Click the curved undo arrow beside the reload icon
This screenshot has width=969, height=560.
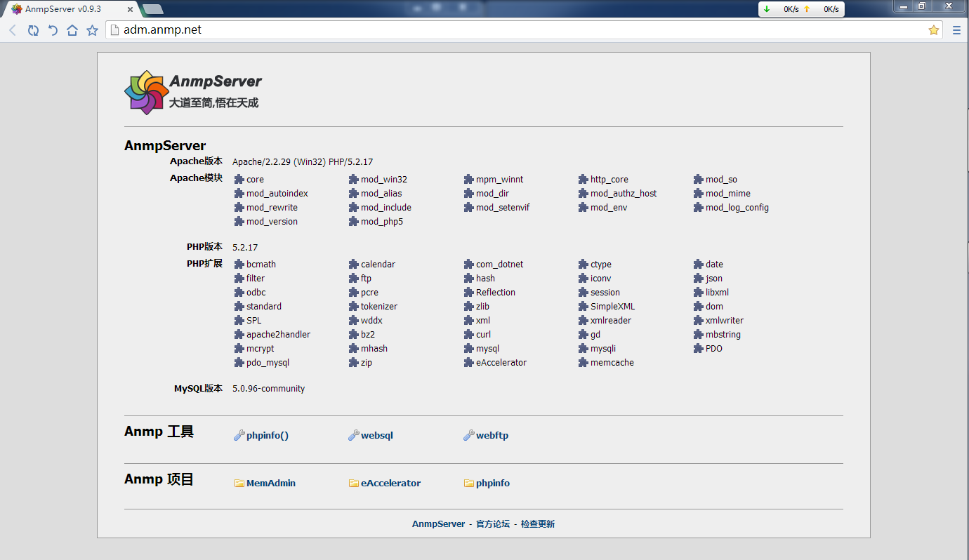53,30
